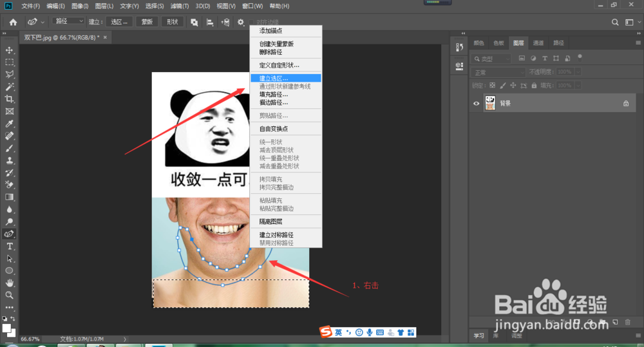Viewport: 644px width, 347px height.
Task: Open the search icon at top right
Action: pyautogui.click(x=615, y=22)
